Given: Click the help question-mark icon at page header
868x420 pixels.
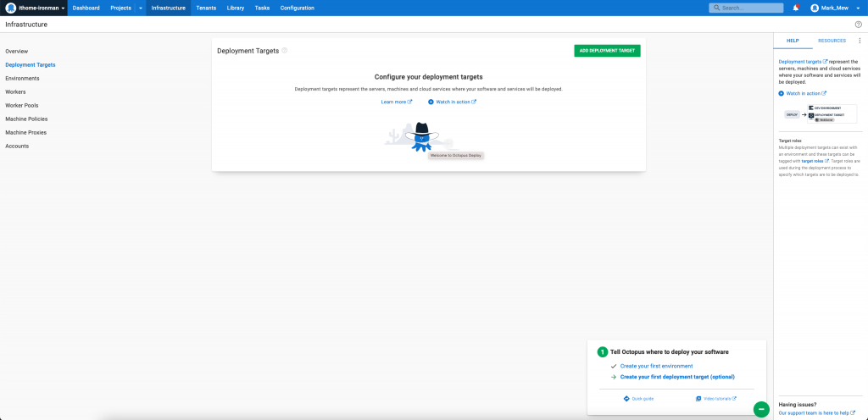Looking at the screenshot, I should pyautogui.click(x=859, y=25).
